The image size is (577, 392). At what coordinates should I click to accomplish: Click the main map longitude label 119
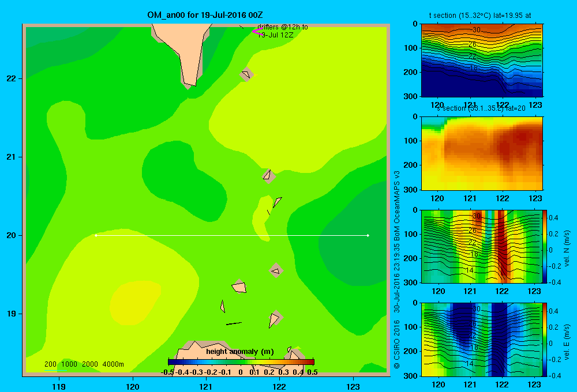coord(59,386)
